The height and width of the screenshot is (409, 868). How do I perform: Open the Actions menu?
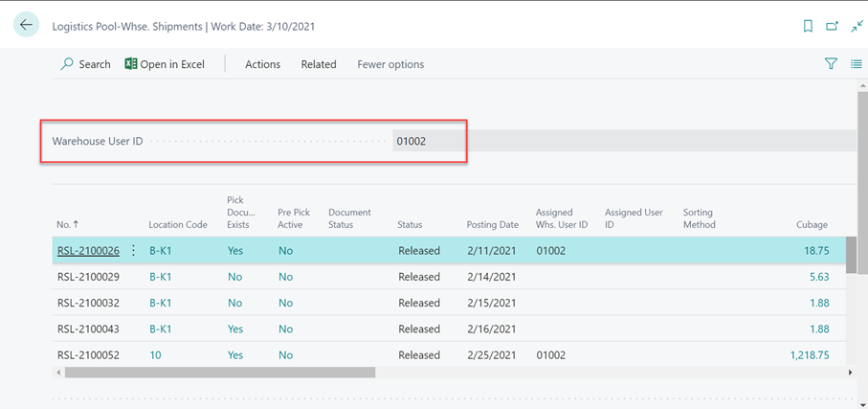(262, 64)
